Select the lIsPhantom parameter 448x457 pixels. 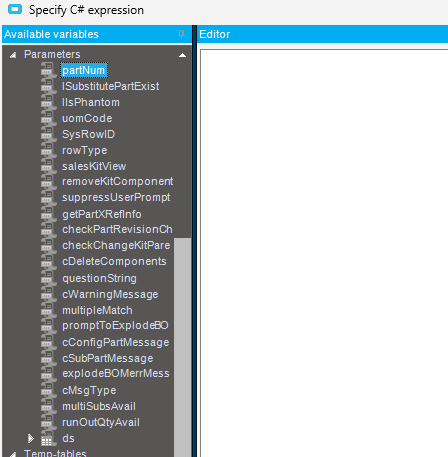tap(91, 102)
